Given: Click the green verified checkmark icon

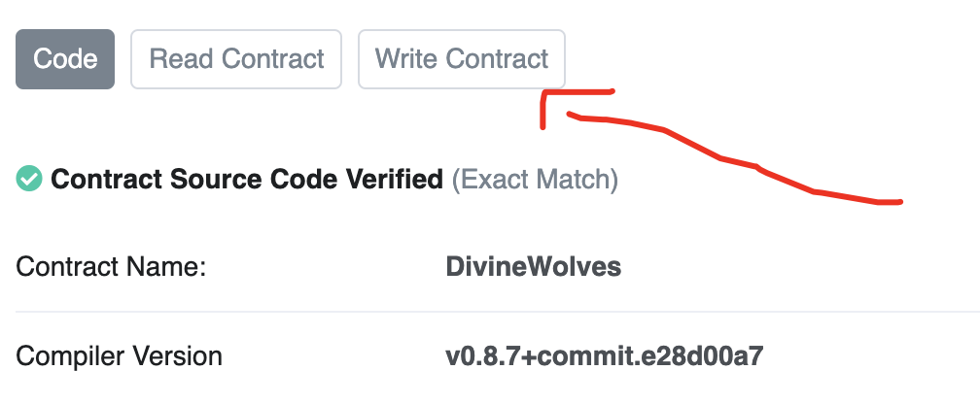Looking at the screenshot, I should pyautogui.click(x=29, y=179).
